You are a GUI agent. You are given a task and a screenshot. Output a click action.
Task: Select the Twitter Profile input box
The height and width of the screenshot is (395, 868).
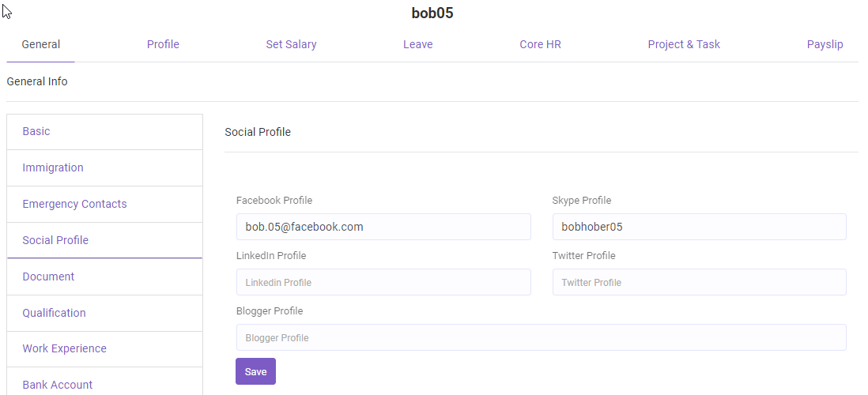click(699, 282)
